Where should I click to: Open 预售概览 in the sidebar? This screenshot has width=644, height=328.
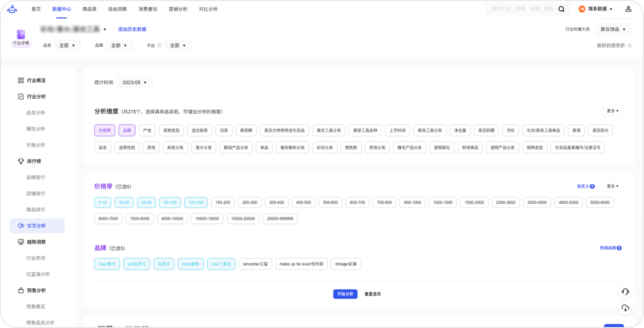pyautogui.click(x=35, y=306)
